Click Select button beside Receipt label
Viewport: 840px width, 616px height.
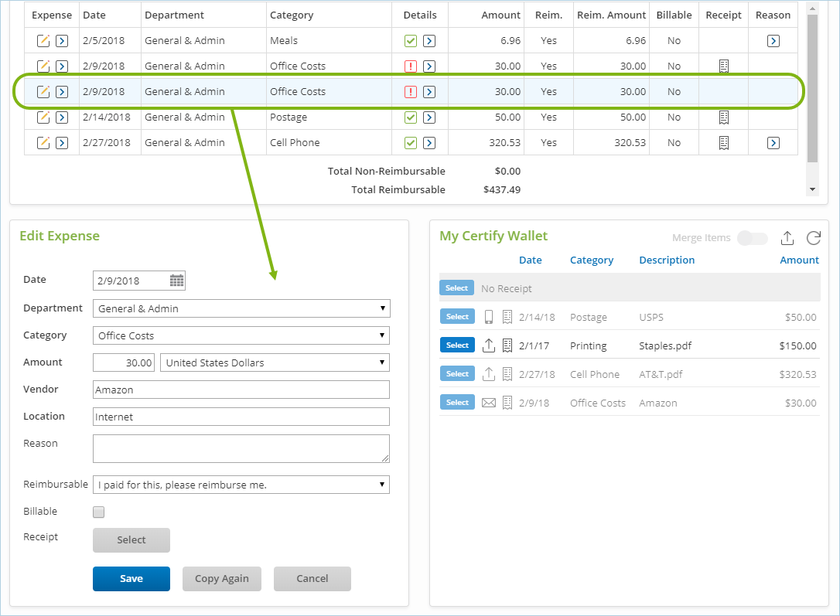coord(131,540)
